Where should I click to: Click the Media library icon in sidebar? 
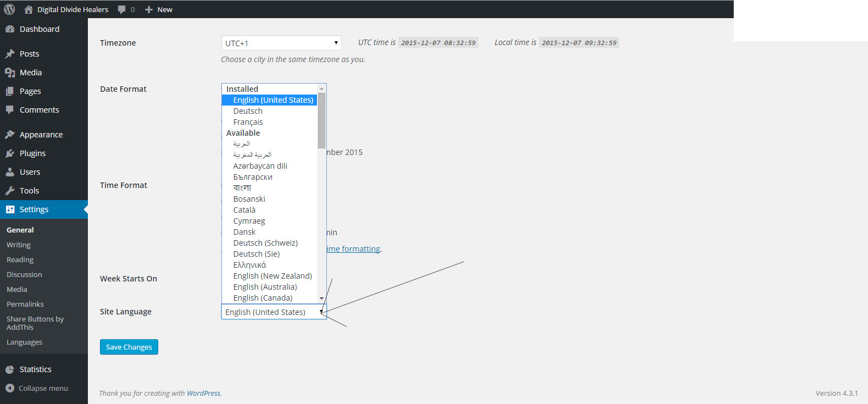(x=10, y=73)
